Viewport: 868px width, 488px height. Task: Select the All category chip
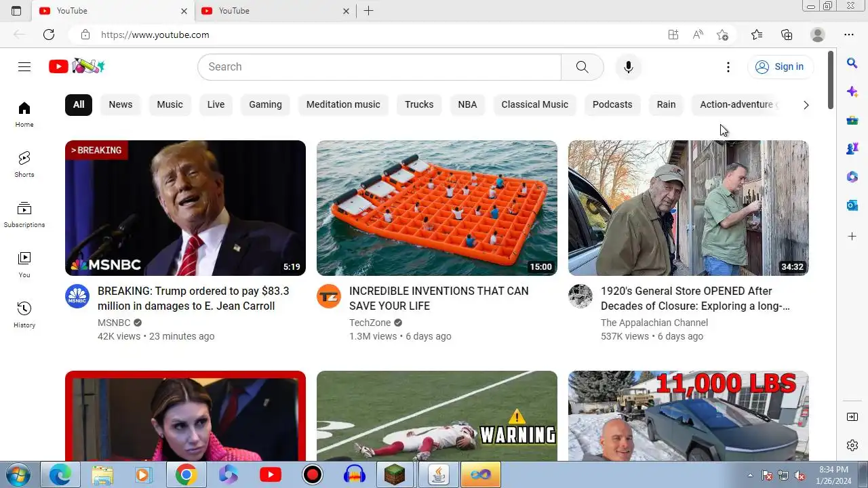coord(79,104)
